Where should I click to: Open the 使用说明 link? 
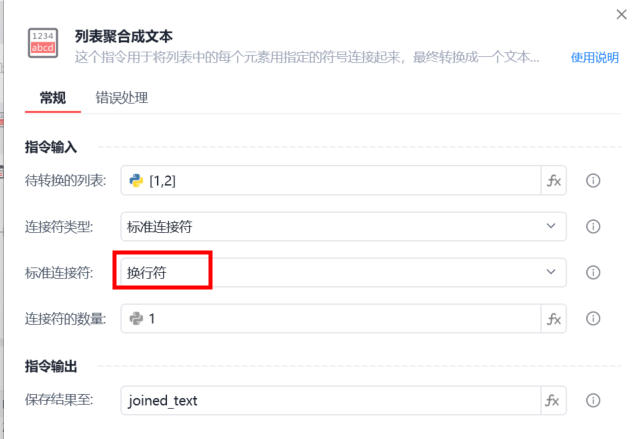(x=594, y=58)
